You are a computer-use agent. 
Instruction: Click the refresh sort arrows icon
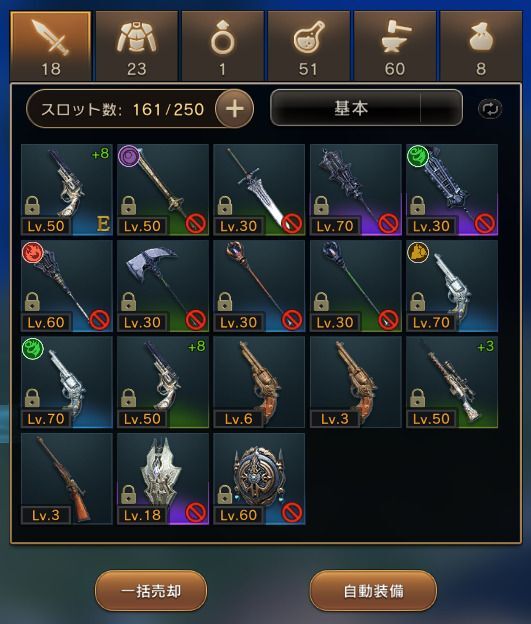(x=490, y=108)
